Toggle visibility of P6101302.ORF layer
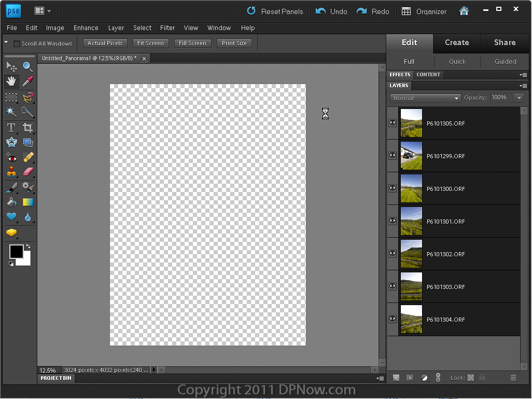Screen dimensions: 532x399 tap(393, 254)
